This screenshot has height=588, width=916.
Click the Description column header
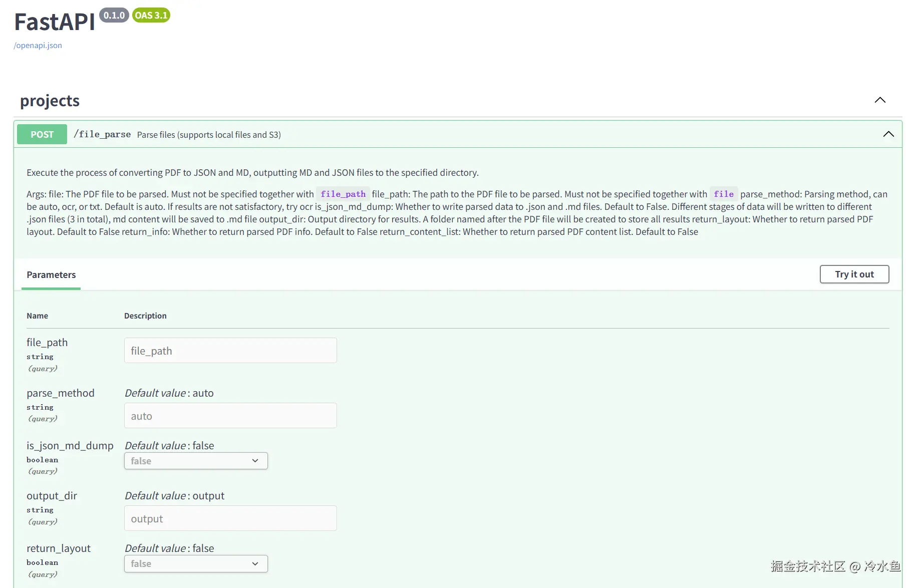click(x=145, y=316)
